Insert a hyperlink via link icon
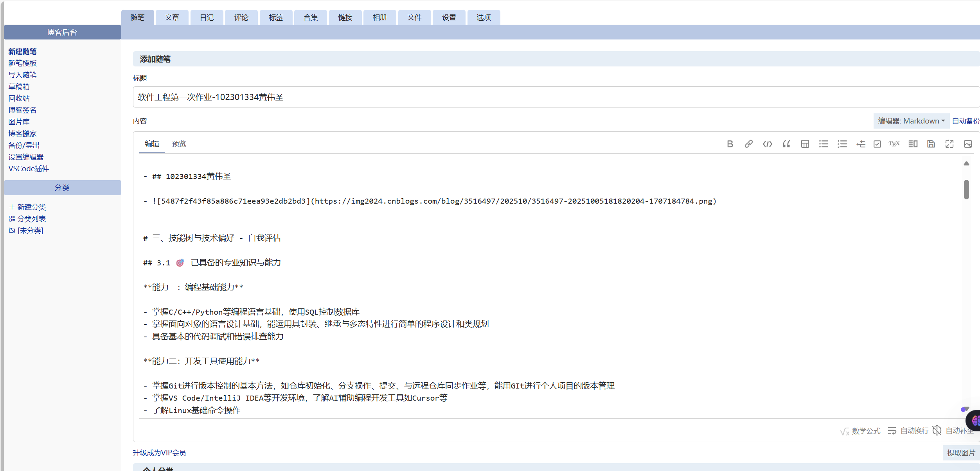 pos(748,144)
